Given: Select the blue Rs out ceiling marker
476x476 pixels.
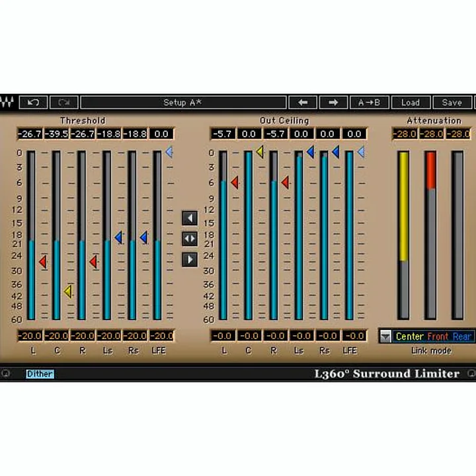Looking at the screenshot, I should point(335,151).
